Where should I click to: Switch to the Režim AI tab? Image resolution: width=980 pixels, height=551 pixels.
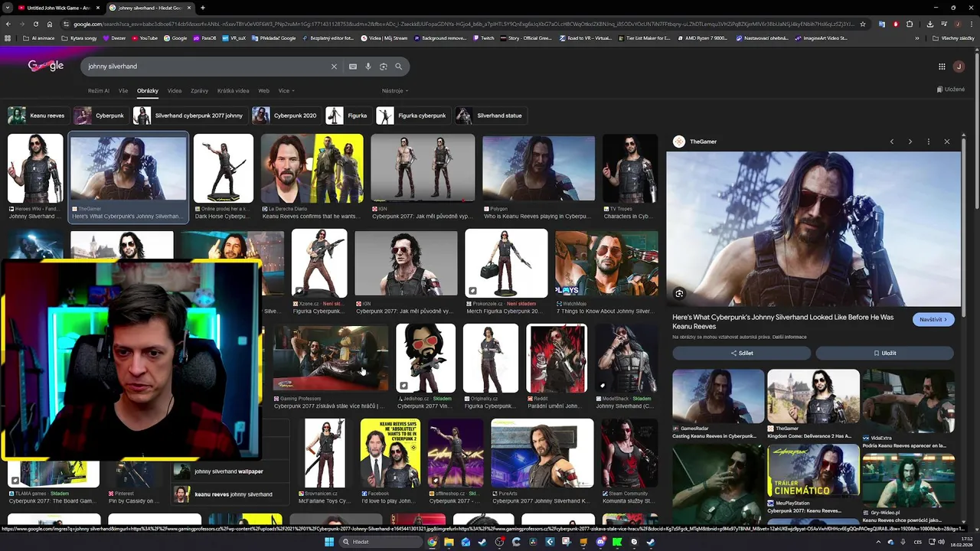click(99, 91)
